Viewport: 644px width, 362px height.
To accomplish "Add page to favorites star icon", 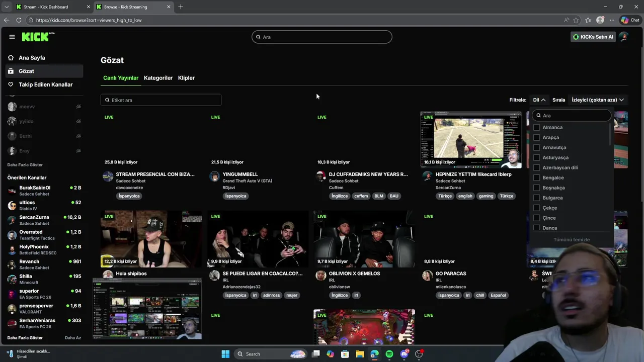I will (576, 20).
